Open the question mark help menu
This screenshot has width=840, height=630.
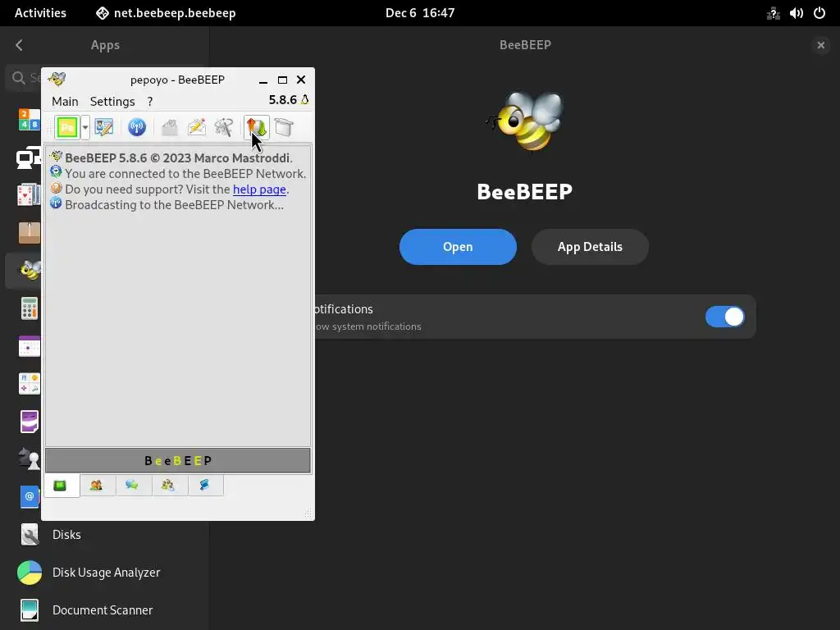150,101
